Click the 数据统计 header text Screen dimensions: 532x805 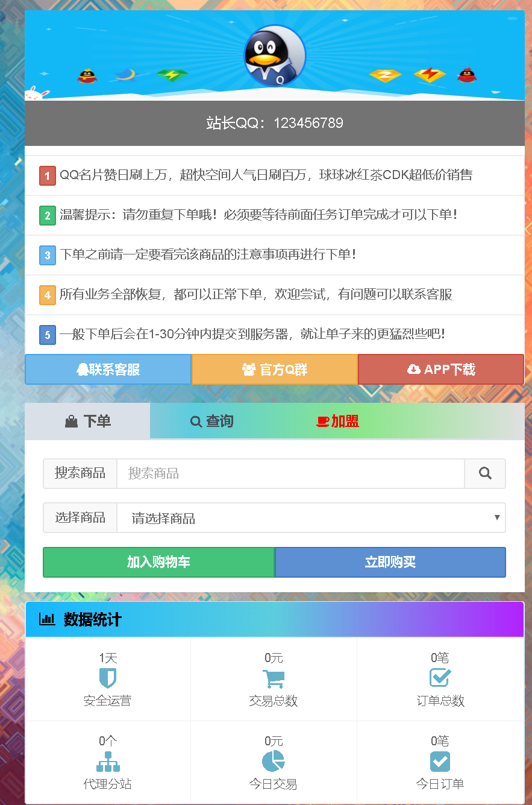[93, 619]
